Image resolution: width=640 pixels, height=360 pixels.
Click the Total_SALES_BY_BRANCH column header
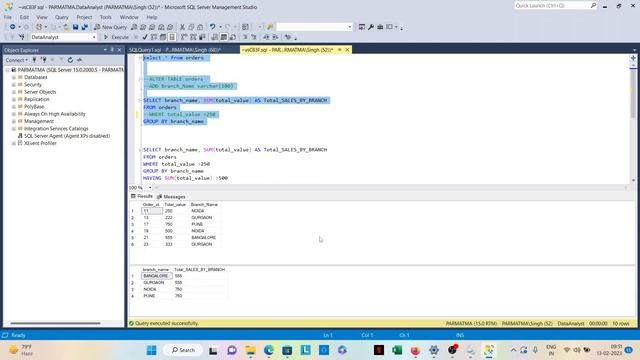(x=199, y=270)
